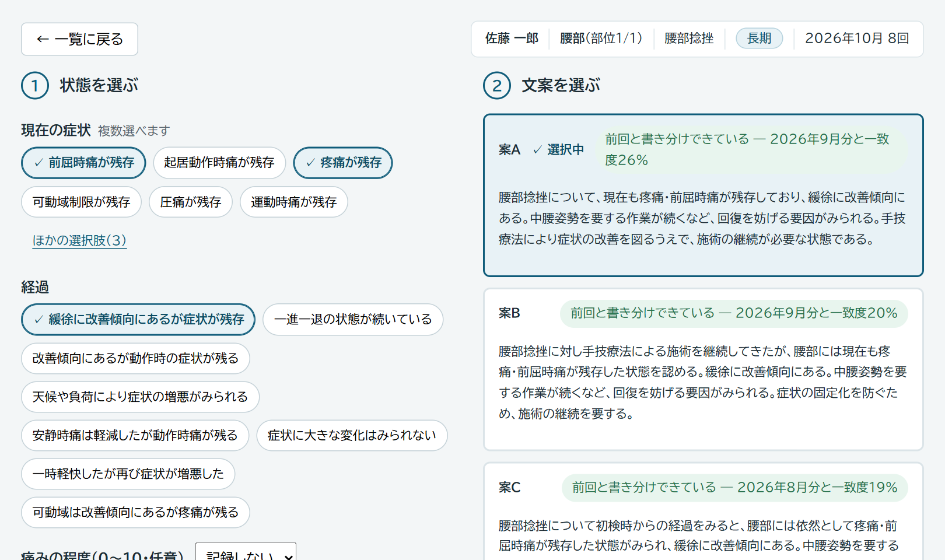The height and width of the screenshot is (560, 945).
Task: Click the 腰部(部位1/1) header entry
Action: coord(601,38)
